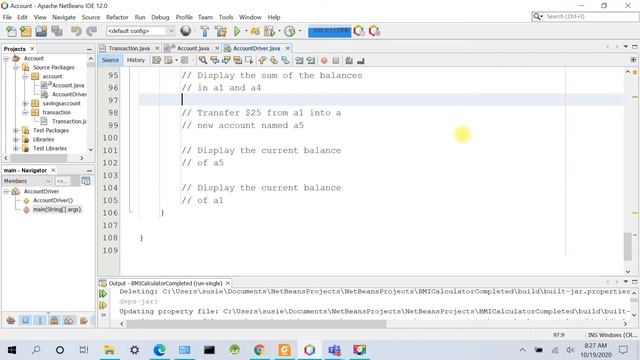This screenshot has width=640, height=360.
Task: Close the AccountDriver.java tab
Action: 288,48
